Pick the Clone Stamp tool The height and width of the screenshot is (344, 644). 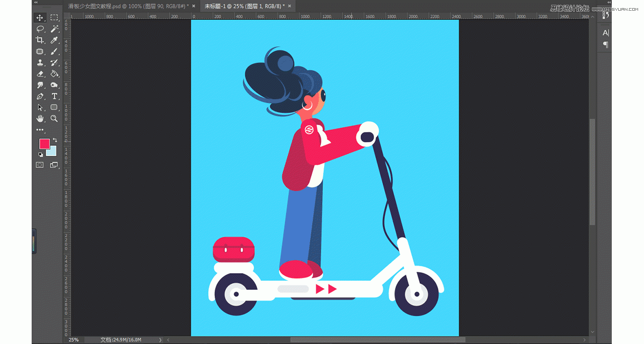[40, 63]
